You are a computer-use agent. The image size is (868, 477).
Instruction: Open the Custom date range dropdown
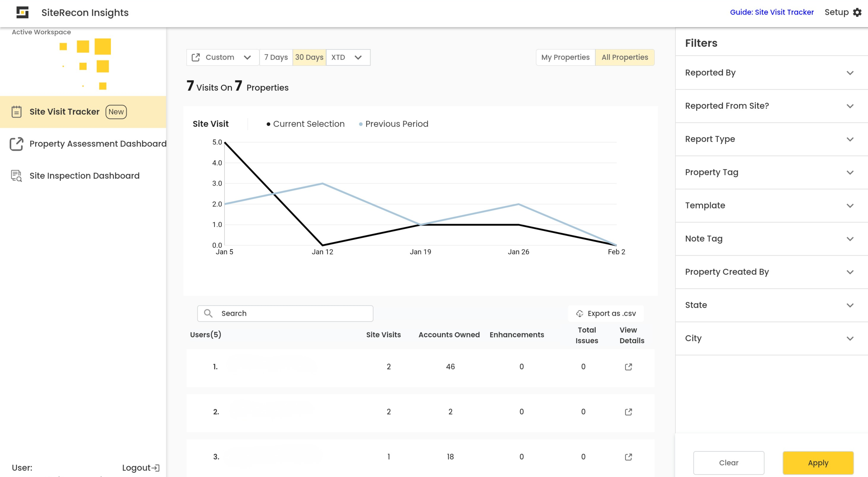click(x=222, y=57)
